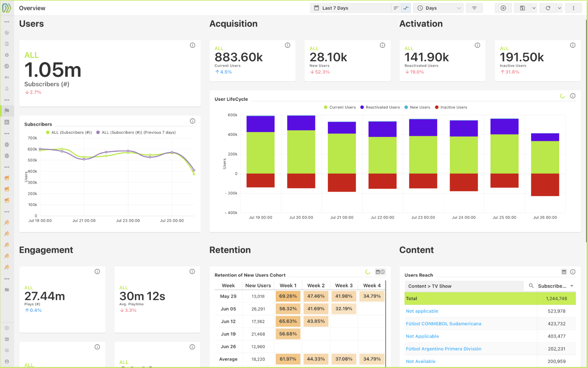Viewport: 588px width, 368px height.
Task: Open the apps grid sidebar icon
Action: [x=7, y=350]
